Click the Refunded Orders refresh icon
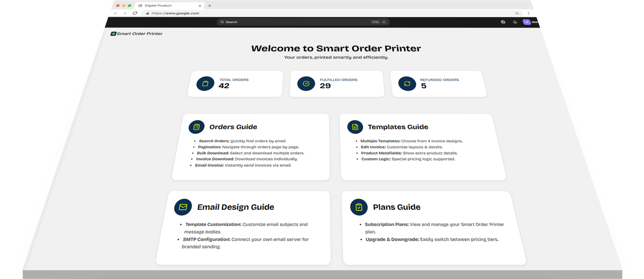The width and height of the screenshot is (644, 279). (407, 84)
